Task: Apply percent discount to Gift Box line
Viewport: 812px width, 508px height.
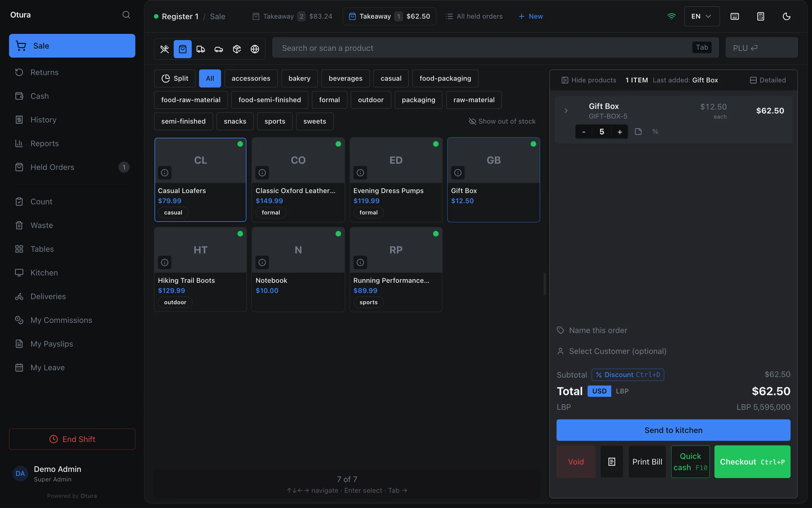Action: coord(655,132)
